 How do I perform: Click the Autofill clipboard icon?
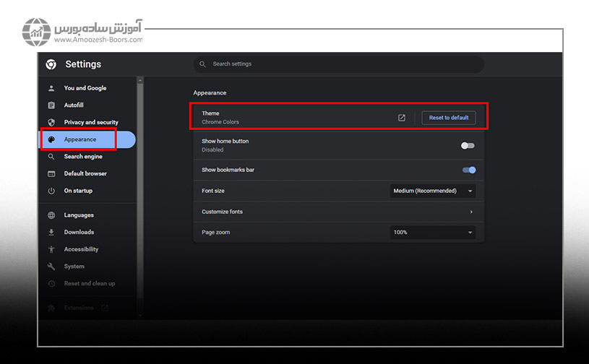tap(51, 105)
